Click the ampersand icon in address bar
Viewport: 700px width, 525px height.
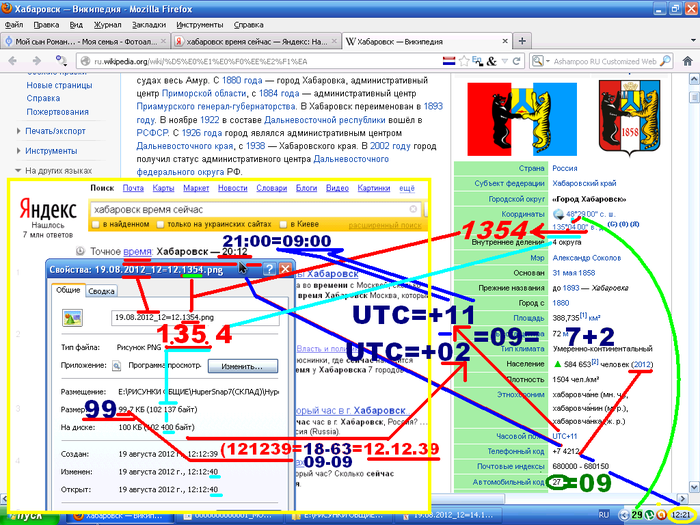pyautogui.click(x=492, y=61)
